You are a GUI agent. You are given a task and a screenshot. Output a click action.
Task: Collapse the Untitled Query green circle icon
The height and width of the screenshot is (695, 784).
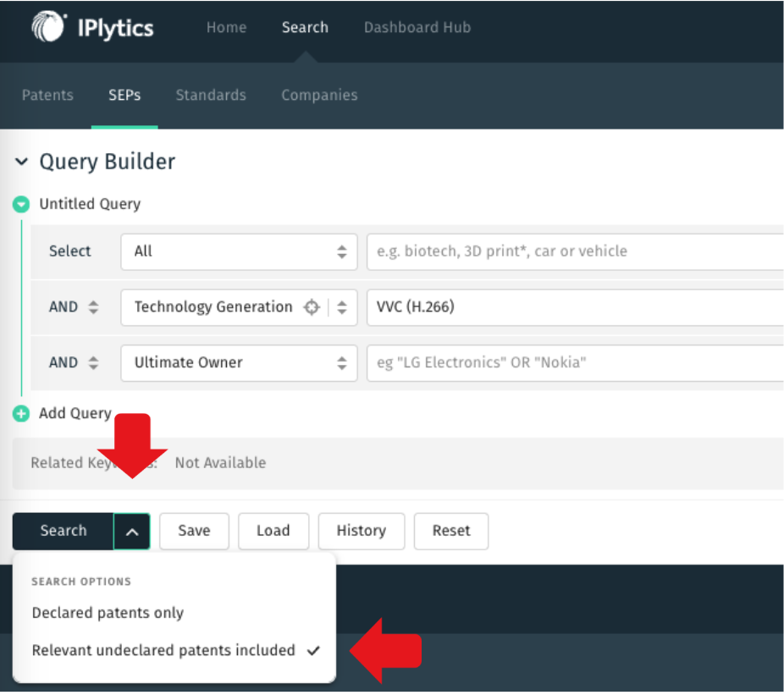tap(21, 204)
